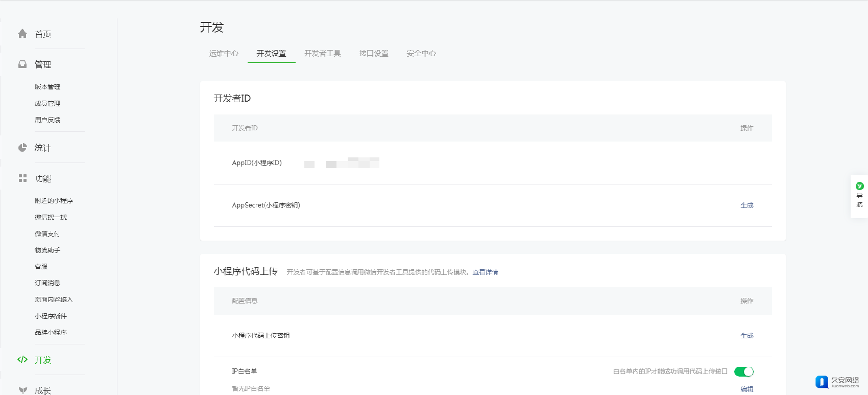Select 微信支付 in the sidebar

pyautogui.click(x=47, y=234)
